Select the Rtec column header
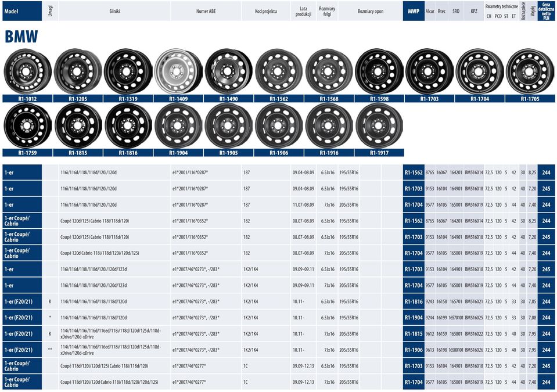557x392 pixels. pos(441,11)
